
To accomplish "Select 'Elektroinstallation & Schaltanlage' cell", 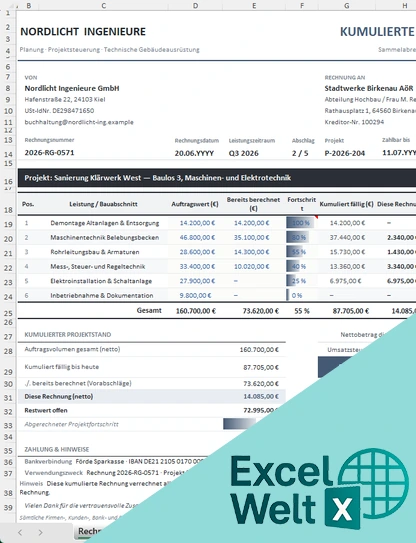I will coord(101,281).
